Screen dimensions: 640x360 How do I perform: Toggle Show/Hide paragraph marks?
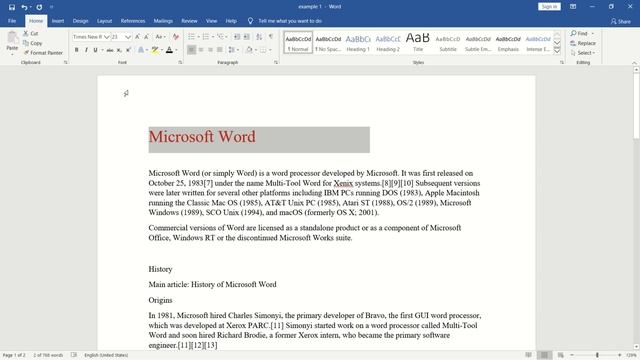click(271, 37)
